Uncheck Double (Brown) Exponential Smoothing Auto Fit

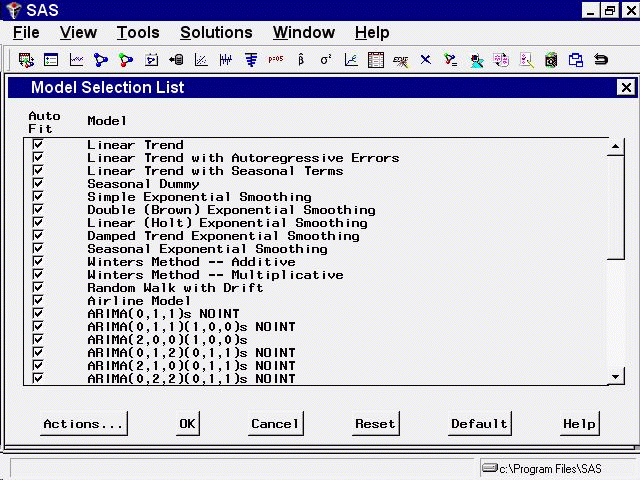(x=38, y=209)
